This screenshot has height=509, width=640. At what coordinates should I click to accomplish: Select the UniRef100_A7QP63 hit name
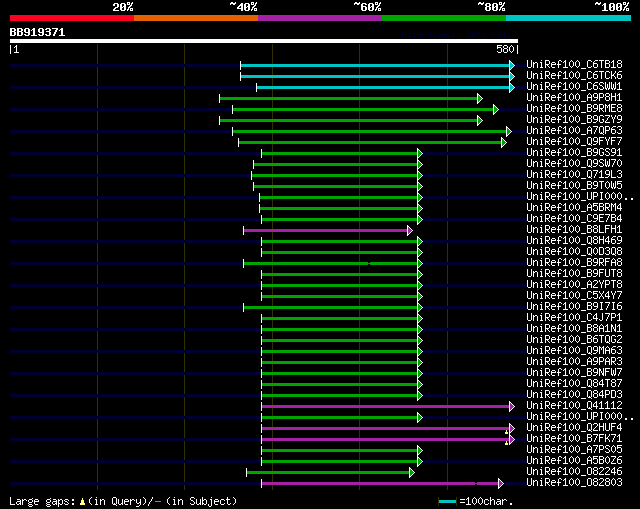(574, 130)
